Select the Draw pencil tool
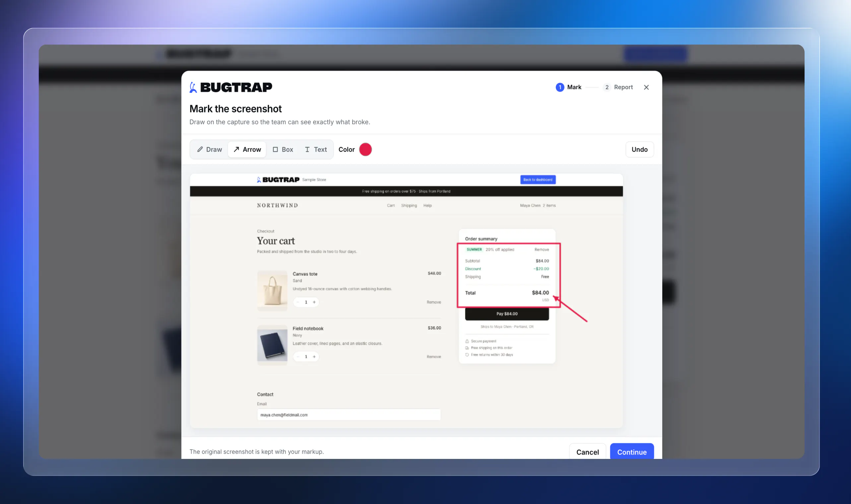Viewport: 851px width, 504px height. coord(210,150)
